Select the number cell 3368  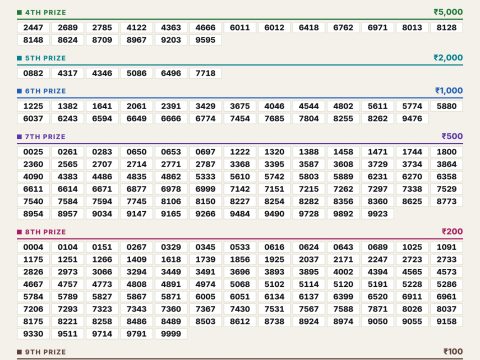point(240,164)
